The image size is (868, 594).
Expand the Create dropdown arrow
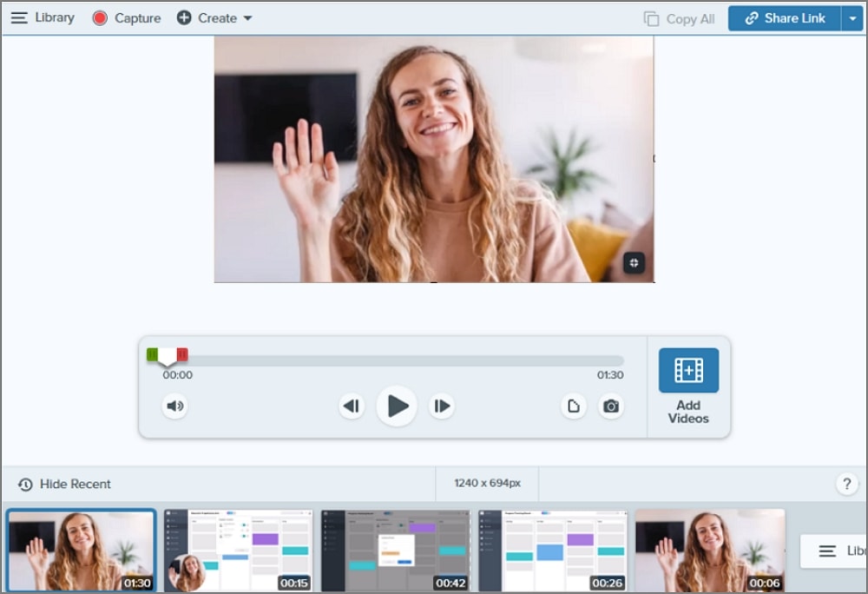248,18
